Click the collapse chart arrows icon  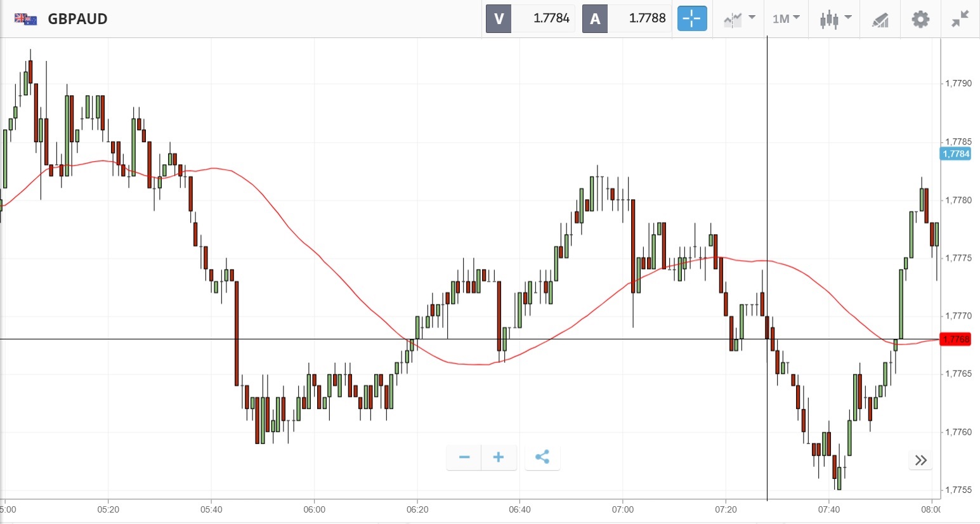(960, 19)
